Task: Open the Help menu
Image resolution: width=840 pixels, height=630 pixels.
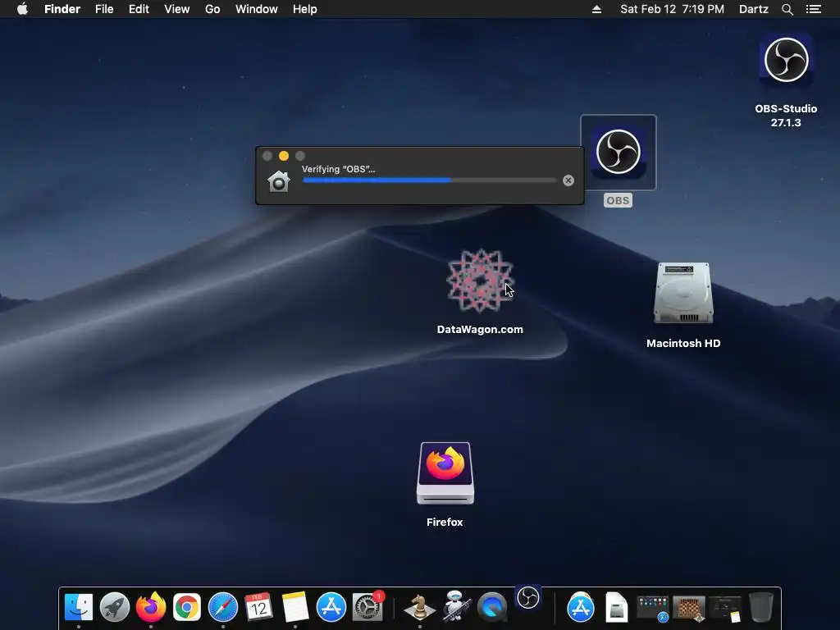Action: [305, 9]
